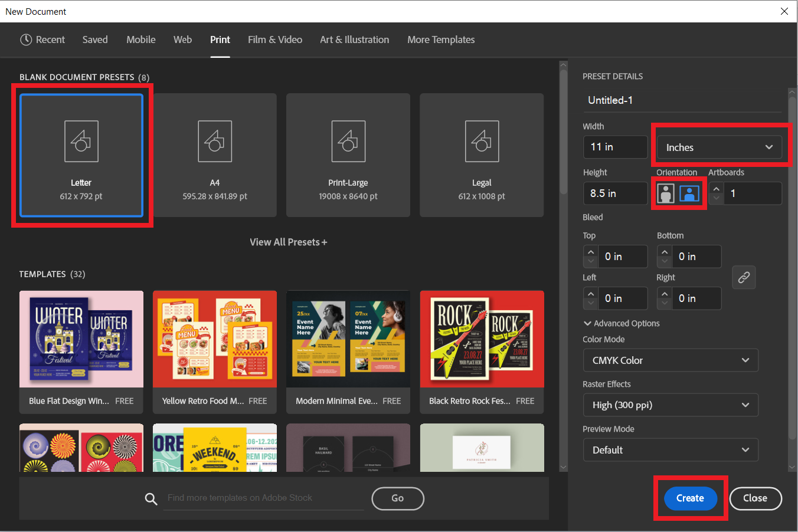Choose the Legal document preset
Image resolution: width=798 pixels, height=532 pixels.
pos(482,155)
